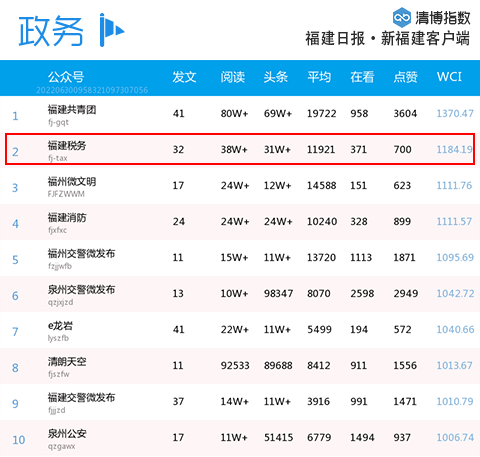480x457 pixels.
Task: Click WCI score 1010.79
Action: [455, 401]
